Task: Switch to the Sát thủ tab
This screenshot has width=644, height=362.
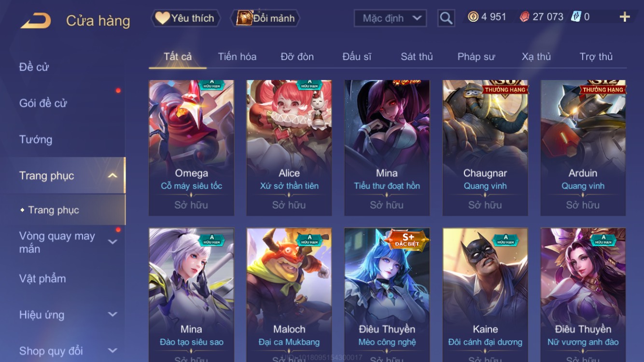Action: (x=417, y=56)
